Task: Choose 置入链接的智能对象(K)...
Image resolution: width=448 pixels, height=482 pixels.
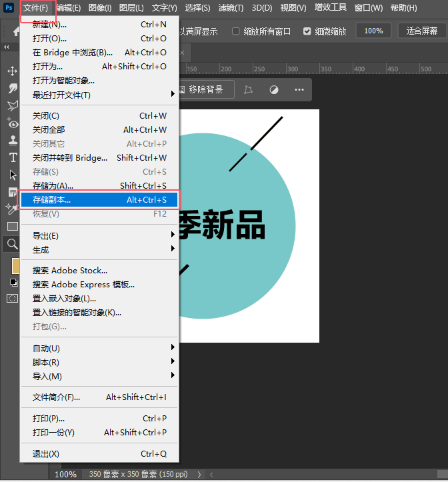Action: 99,312
